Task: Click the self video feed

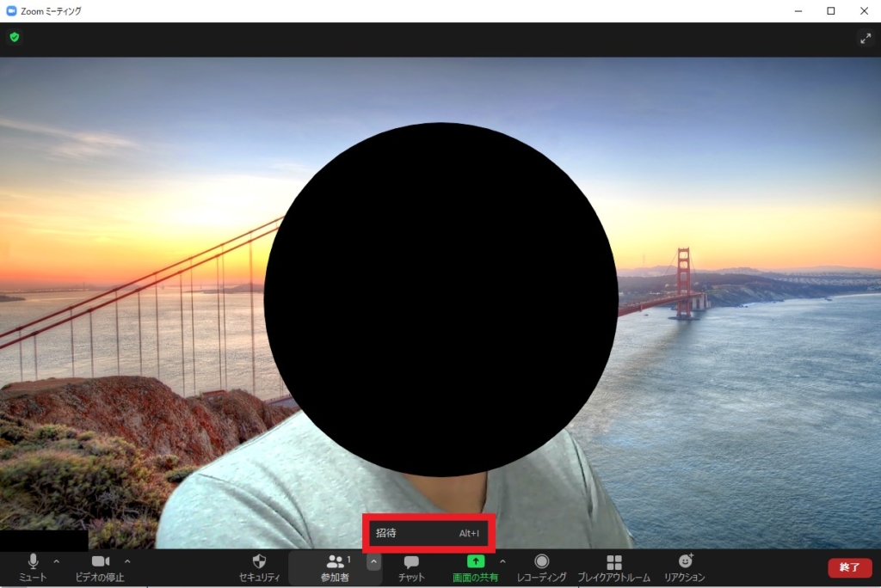Action: pyautogui.click(x=440, y=303)
